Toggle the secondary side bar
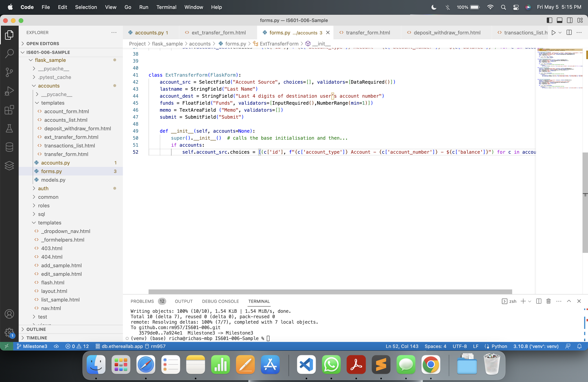 (x=570, y=20)
